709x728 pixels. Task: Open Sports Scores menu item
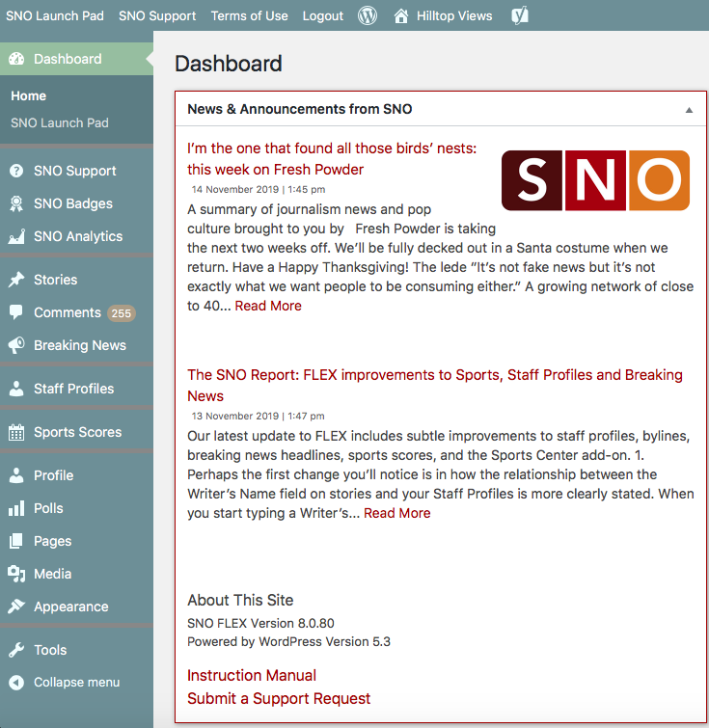coord(77,432)
